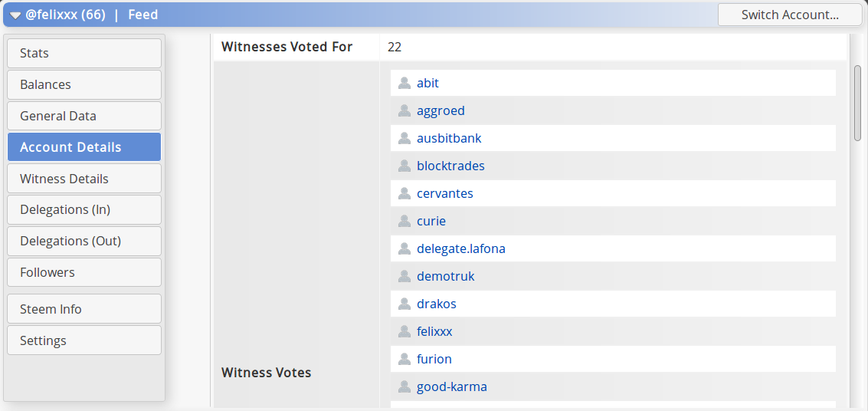Click the user icon beside good-karma

(404, 386)
